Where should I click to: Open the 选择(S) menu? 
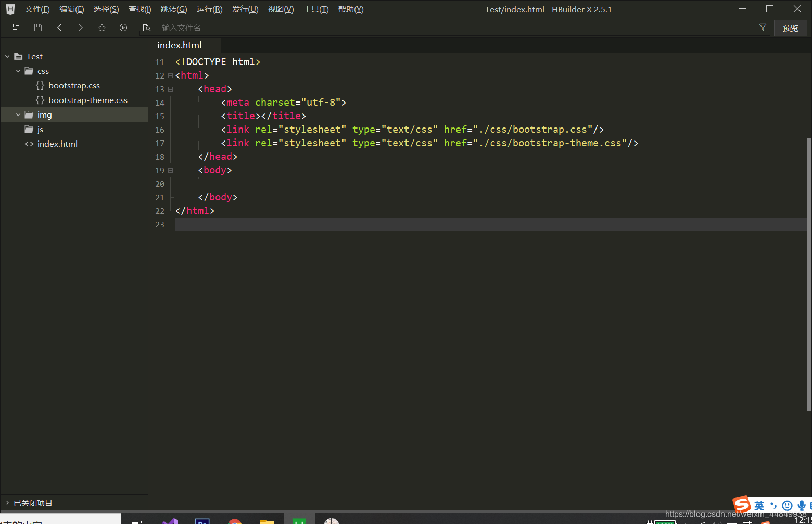[106, 9]
